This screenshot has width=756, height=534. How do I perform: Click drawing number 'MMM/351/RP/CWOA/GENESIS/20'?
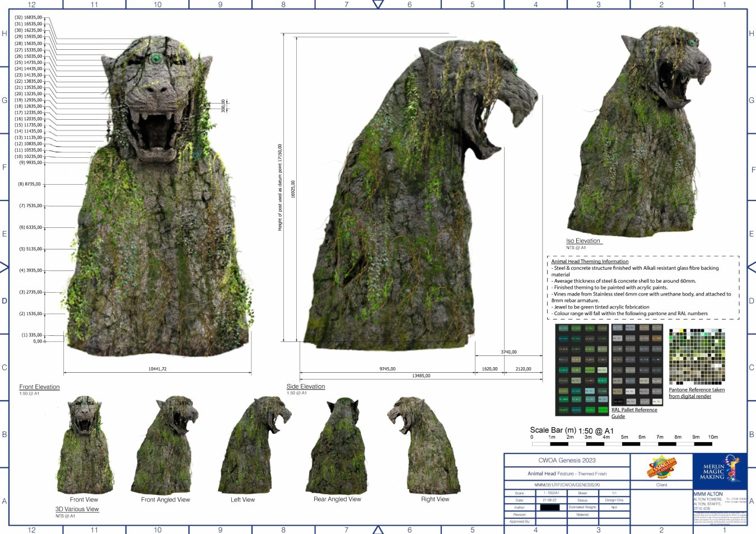(567, 485)
